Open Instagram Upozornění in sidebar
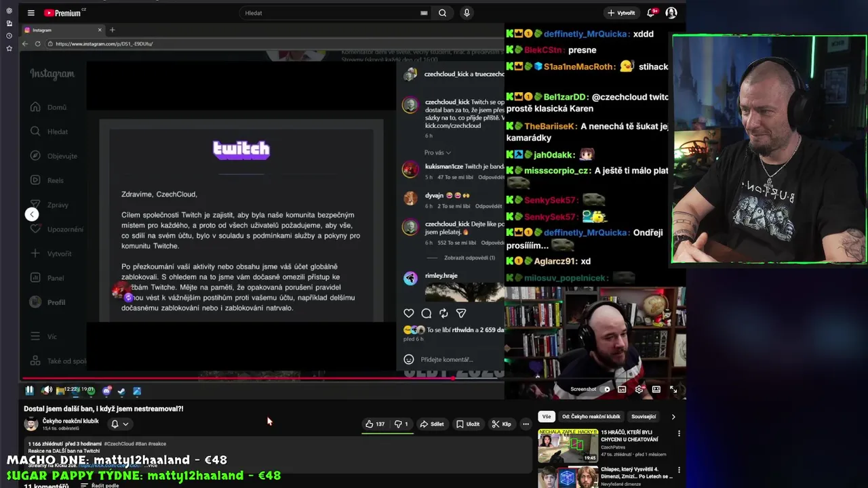 coord(57,229)
